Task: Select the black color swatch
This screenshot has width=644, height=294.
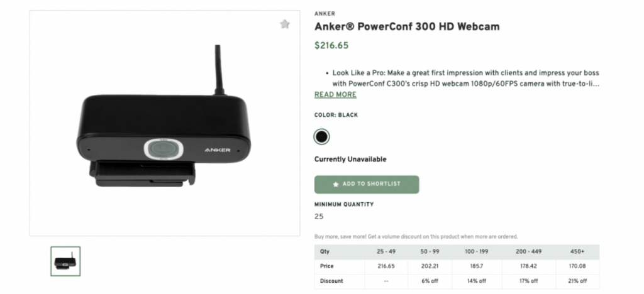Action: coord(321,136)
